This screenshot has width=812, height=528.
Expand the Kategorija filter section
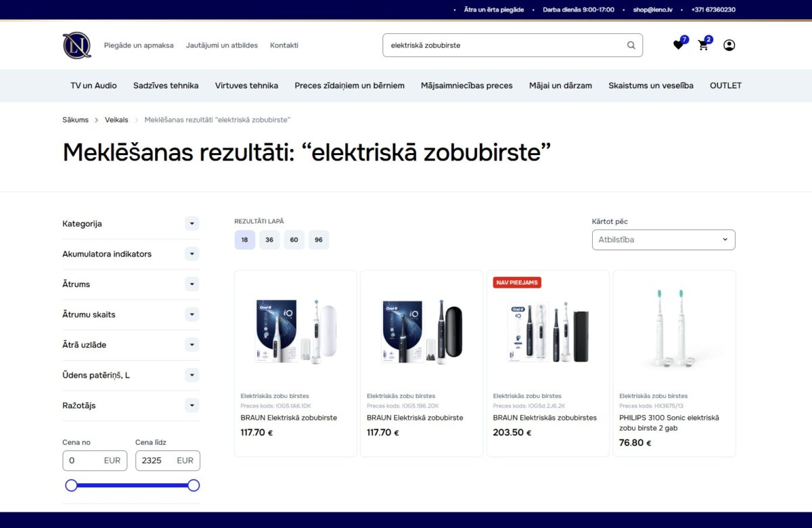point(193,223)
